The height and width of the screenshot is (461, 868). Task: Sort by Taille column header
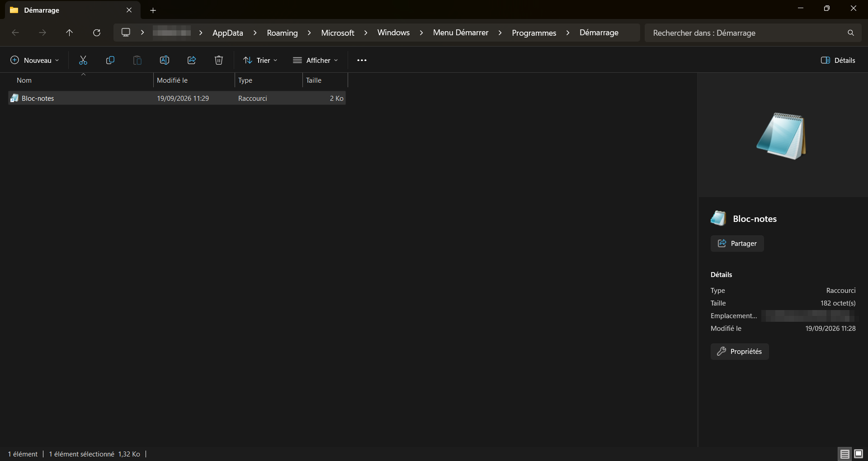325,80
